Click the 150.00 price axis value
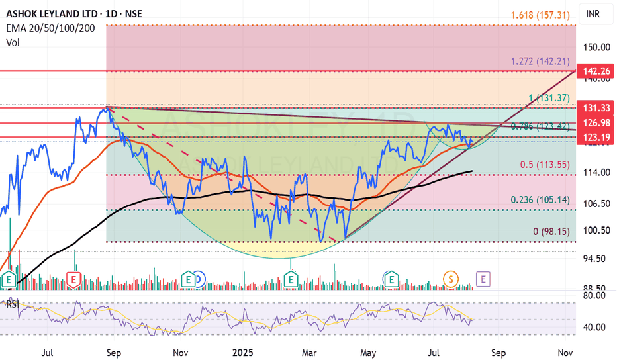 [x=596, y=48]
